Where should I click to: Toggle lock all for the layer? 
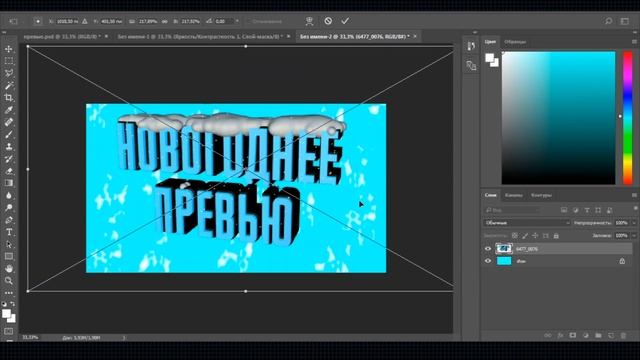click(x=556, y=236)
